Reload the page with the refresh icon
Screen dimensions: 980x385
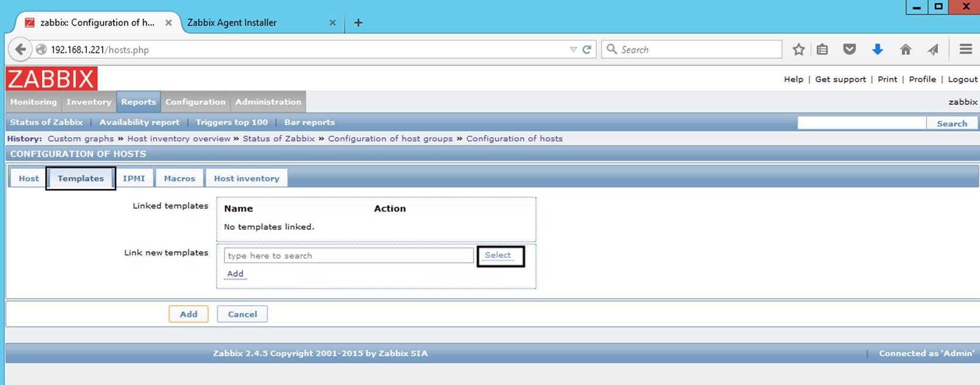586,50
